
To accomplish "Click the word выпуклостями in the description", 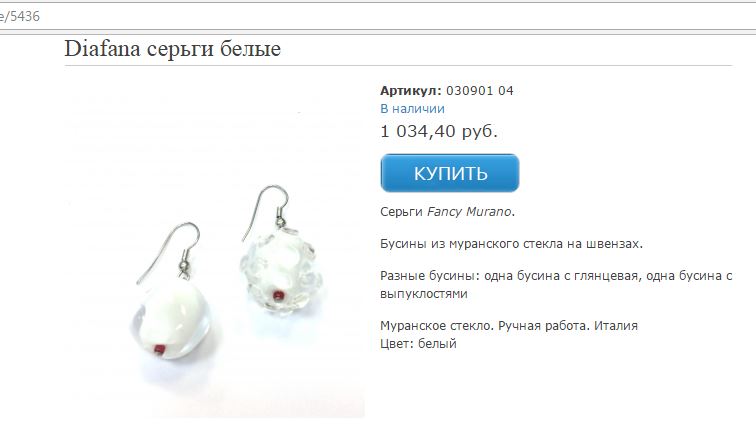I will [424, 294].
